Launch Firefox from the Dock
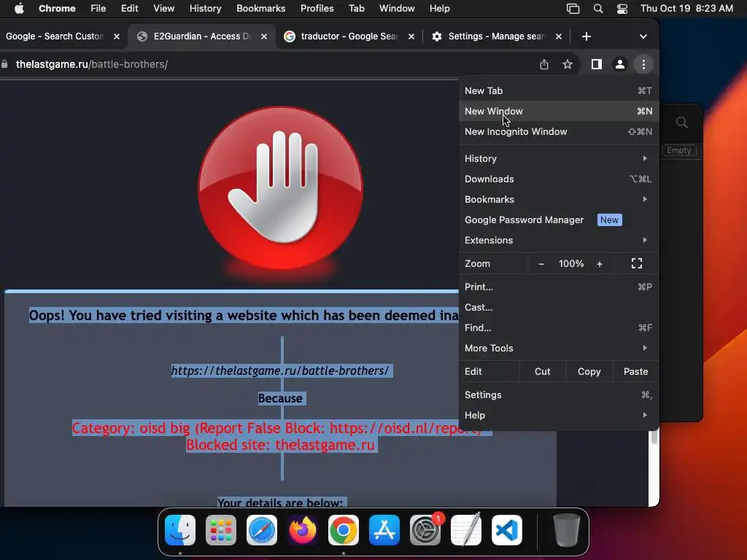The height and width of the screenshot is (560, 747). pyautogui.click(x=303, y=530)
